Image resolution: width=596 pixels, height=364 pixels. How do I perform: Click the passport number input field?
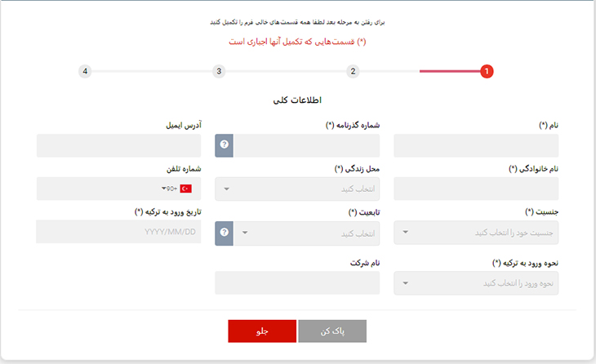pyautogui.click(x=306, y=145)
